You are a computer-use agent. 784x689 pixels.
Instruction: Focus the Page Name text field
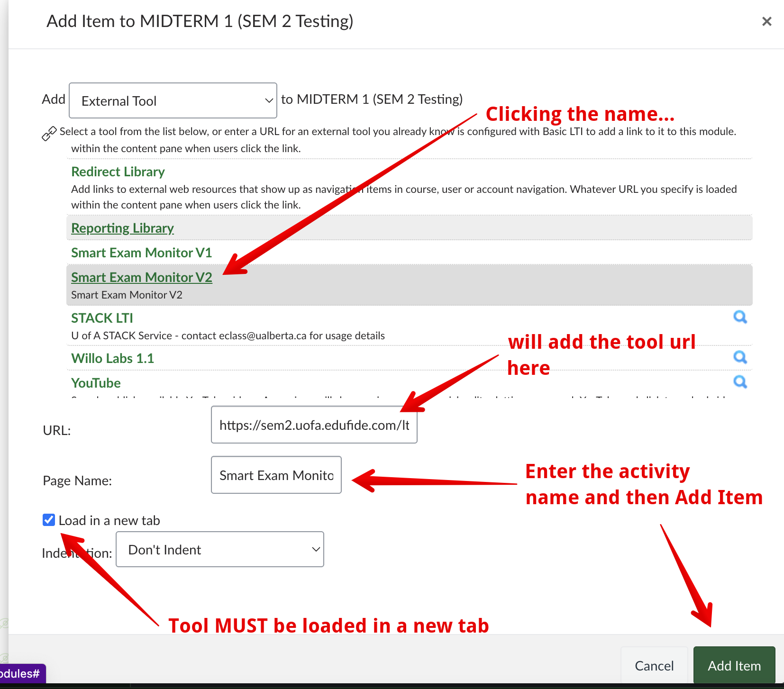pos(276,475)
